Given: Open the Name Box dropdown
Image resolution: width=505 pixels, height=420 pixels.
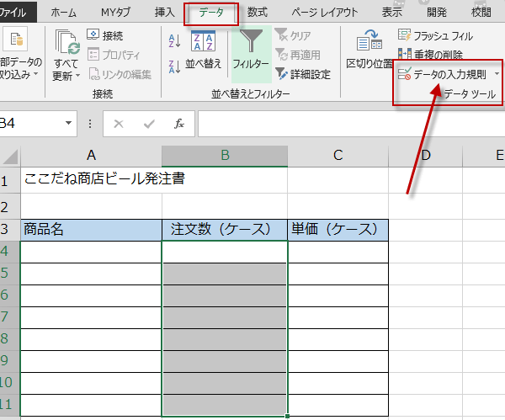Looking at the screenshot, I should click(x=68, y=123).
